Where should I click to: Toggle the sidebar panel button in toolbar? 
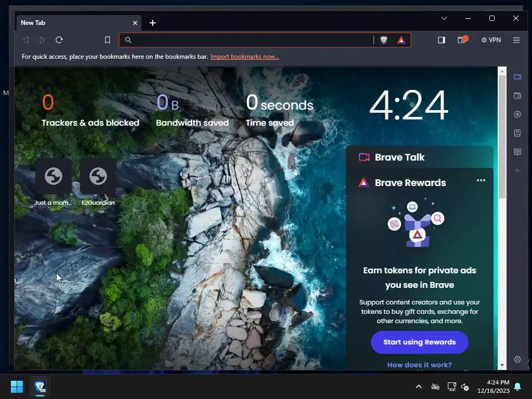(x=442, y=40)
